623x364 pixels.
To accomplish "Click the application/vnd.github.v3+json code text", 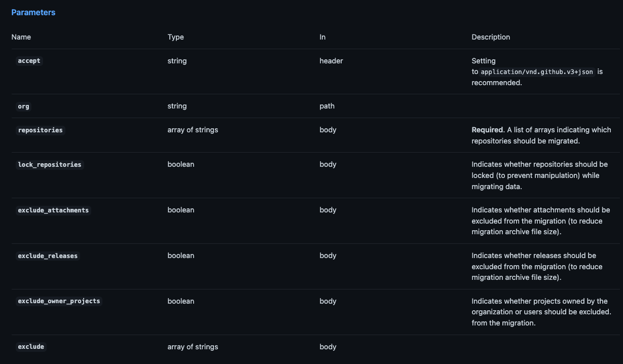I will point(537,72).
